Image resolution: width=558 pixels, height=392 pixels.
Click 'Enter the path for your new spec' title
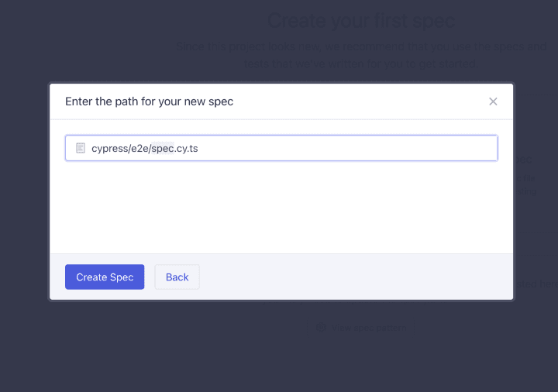point(149,101)
